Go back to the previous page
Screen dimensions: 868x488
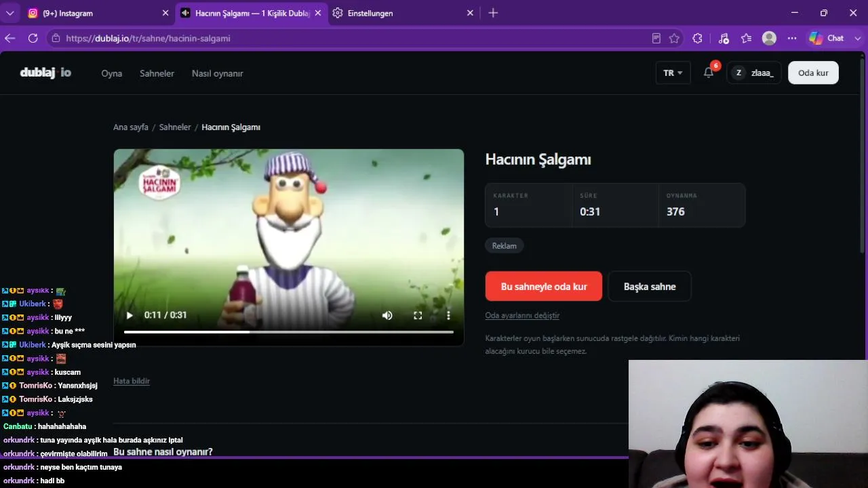tap(9, 39)
